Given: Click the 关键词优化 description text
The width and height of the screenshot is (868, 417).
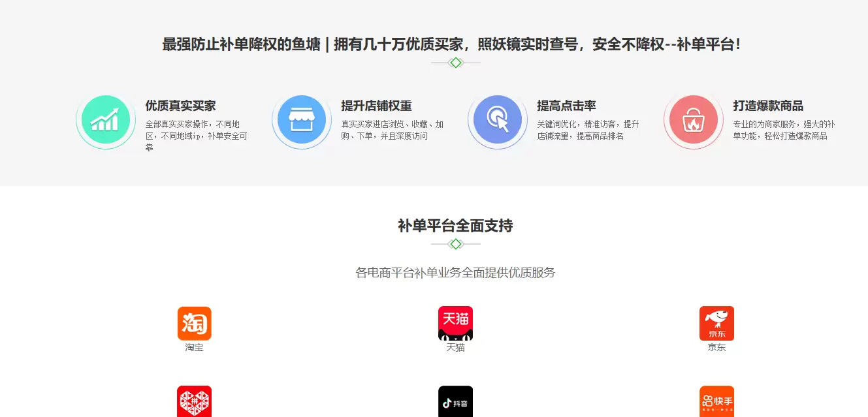Looking at the screenshot, I should pos(588,130).
